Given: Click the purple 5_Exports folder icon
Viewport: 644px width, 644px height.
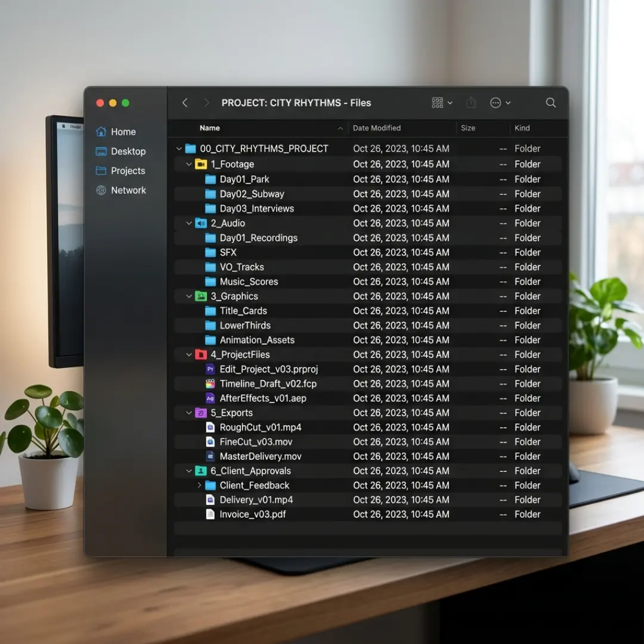Looking at the screenshot, I should pyautogui.click(x=201, y=413).
